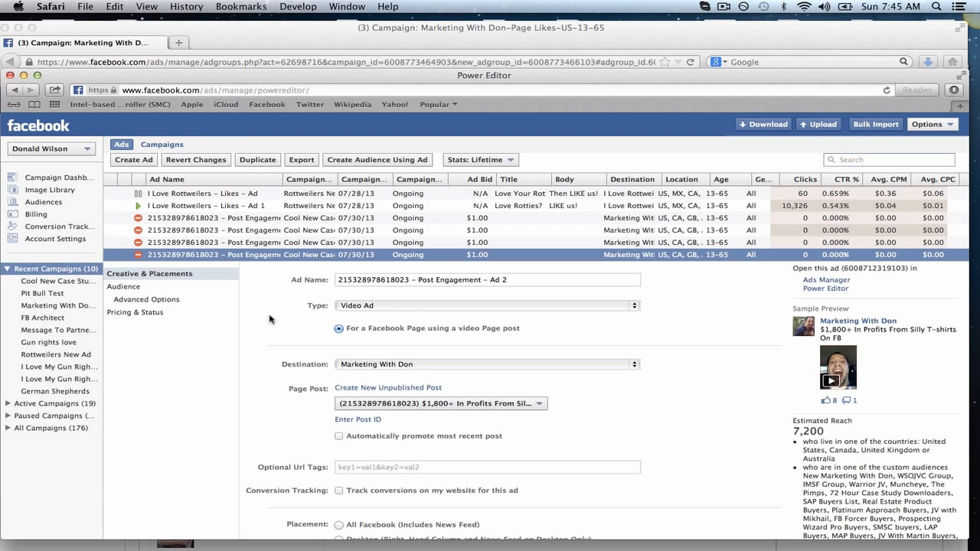
Task: Click the Downloads button in Power Editor toolbar
Action: pyautogui.click(x=954, y=90)
